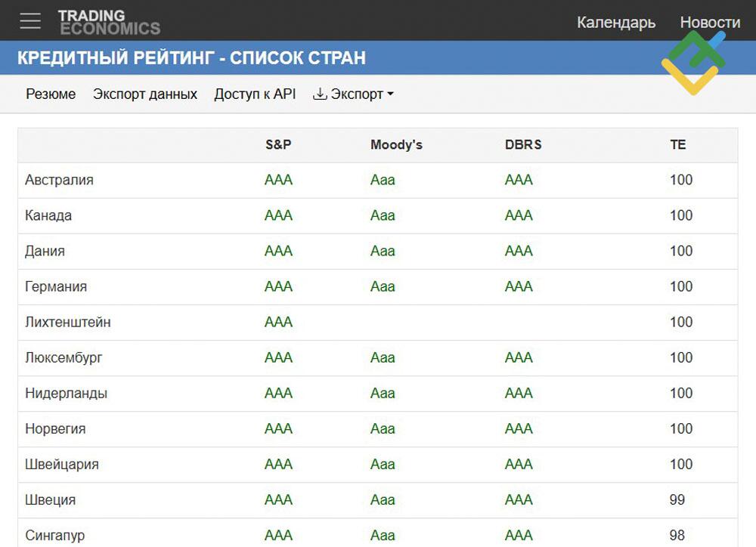This screenshot has height=547, width=756.
Task: Open the Норвегия country link
Action: pyautogui.click(x=55, y=429)
